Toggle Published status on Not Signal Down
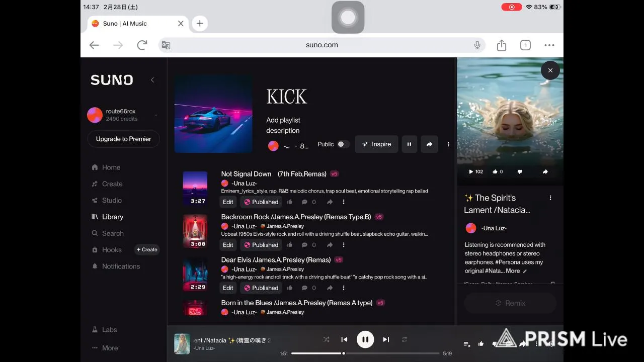 tap(261, 202)
